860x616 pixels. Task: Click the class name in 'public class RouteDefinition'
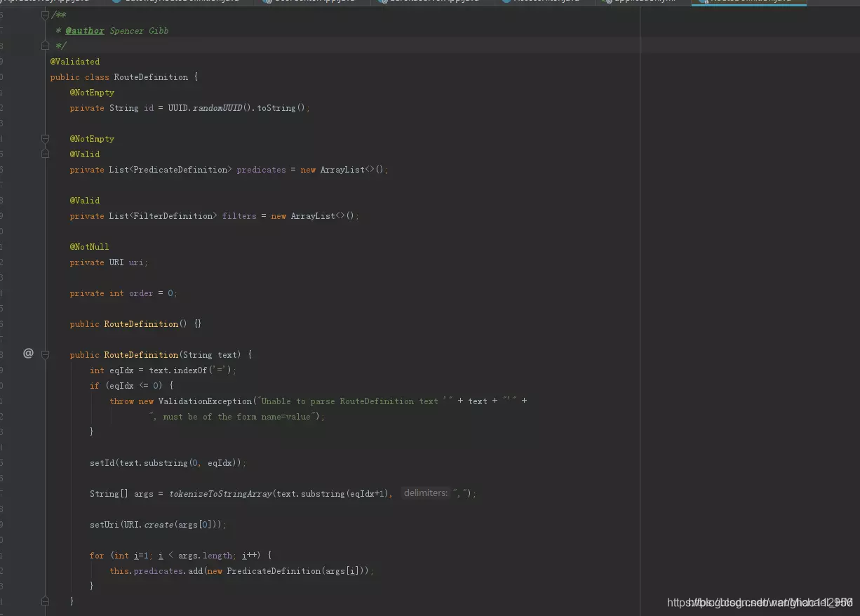point(151,77)
